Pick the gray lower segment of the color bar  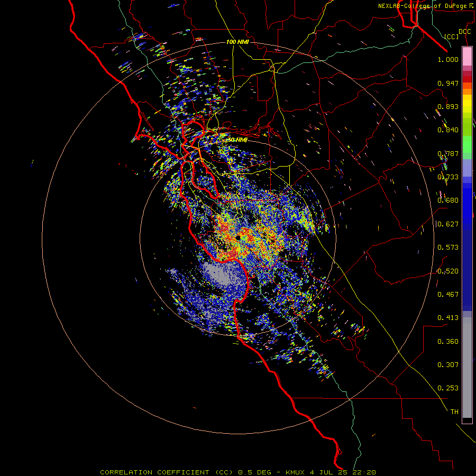[x=467, y=368]
